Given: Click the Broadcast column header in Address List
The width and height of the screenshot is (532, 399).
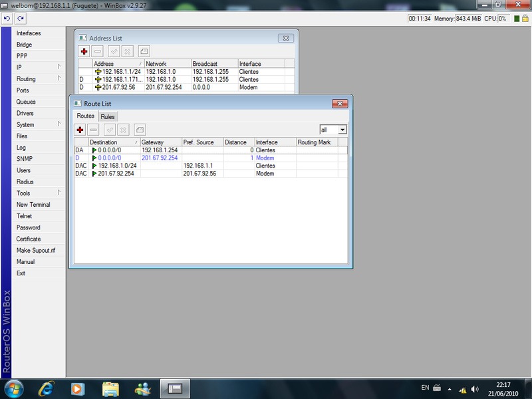Looking at the screenshot, I should tap(214, 64).
